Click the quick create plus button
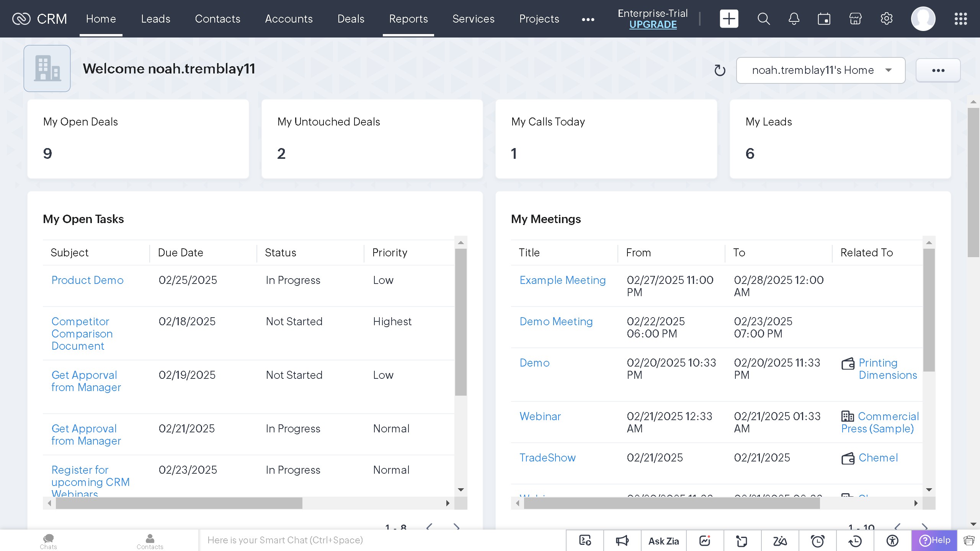The image size is (980, 551). tap(728, 18)
